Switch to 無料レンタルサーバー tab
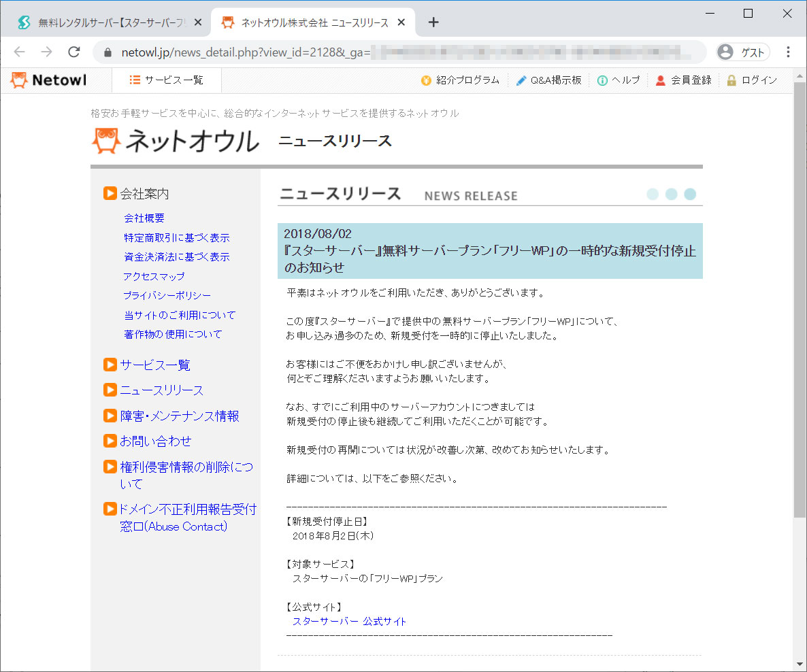Viewport: 807px width, 672px height. click(105, 22)
